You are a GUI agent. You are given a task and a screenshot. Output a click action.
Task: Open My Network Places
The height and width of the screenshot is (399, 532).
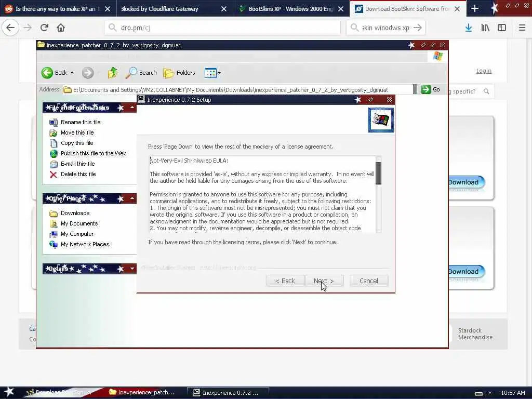pyautogui.click(x=85, y=244)
